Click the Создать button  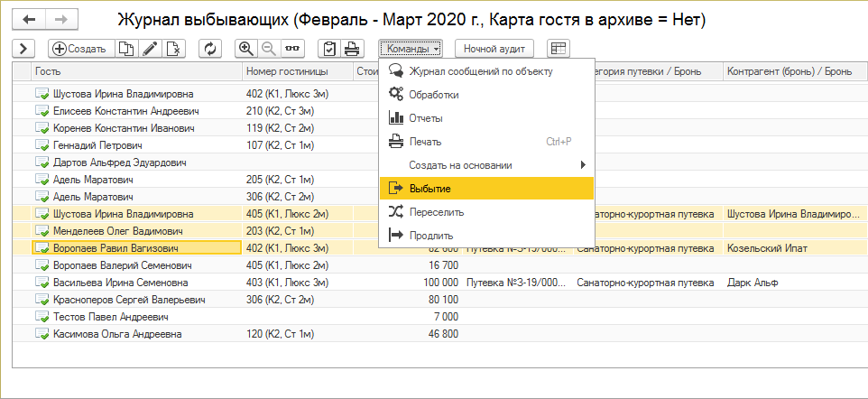pos(78,48)
